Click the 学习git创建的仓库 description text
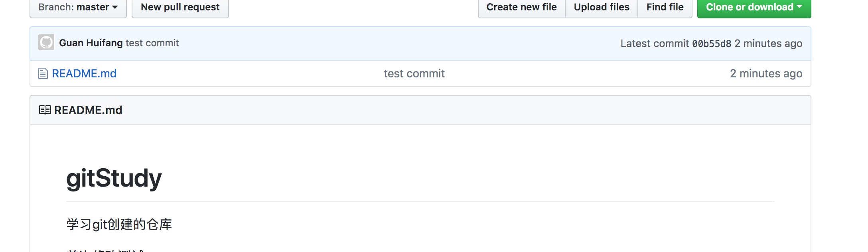 (119, 224)
